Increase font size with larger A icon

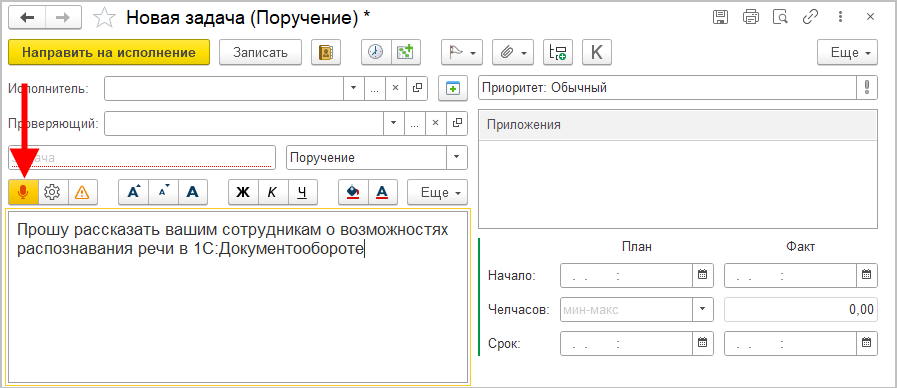(133, 193)
